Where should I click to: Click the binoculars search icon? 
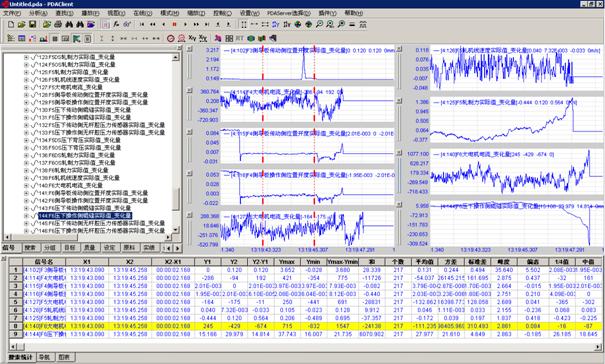point(69,24)
